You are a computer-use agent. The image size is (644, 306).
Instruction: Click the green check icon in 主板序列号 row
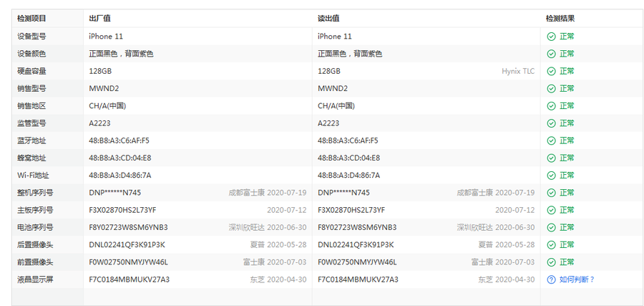(x=551, y=210)
